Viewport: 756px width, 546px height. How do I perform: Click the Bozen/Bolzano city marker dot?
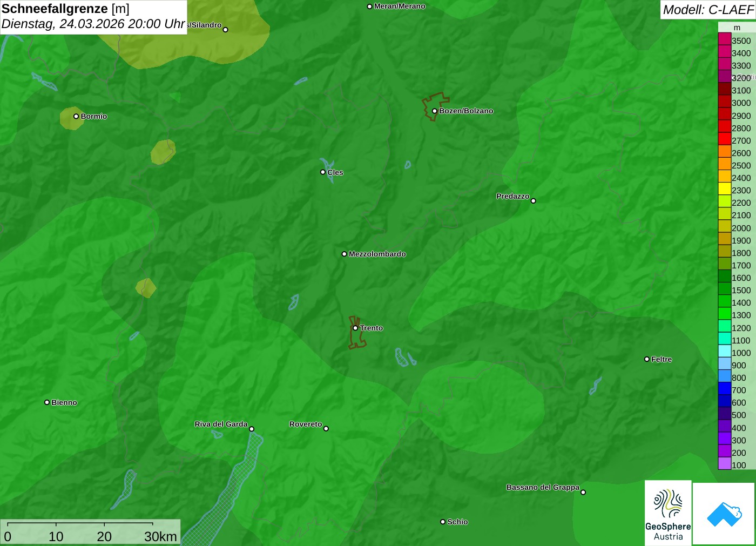tap(435, 111)
